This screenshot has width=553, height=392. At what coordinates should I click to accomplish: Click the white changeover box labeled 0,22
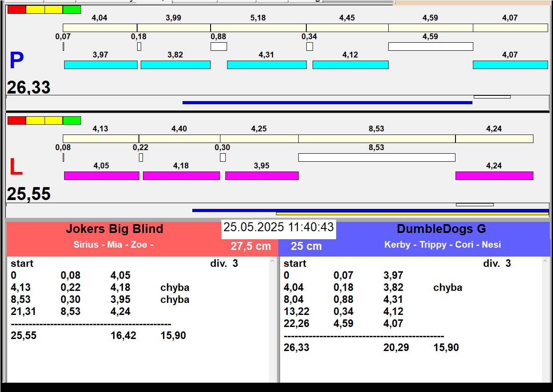click(141, 157)
